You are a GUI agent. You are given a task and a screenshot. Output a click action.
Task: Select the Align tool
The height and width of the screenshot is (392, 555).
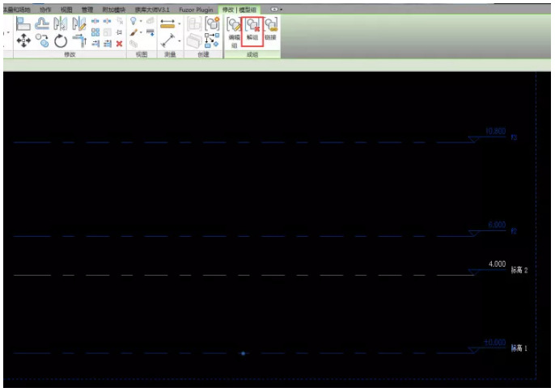(x=23, y=23)
